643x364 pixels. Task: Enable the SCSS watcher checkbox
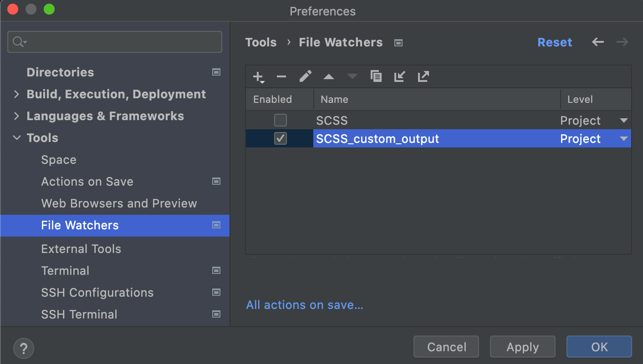[x=280, y=120]
